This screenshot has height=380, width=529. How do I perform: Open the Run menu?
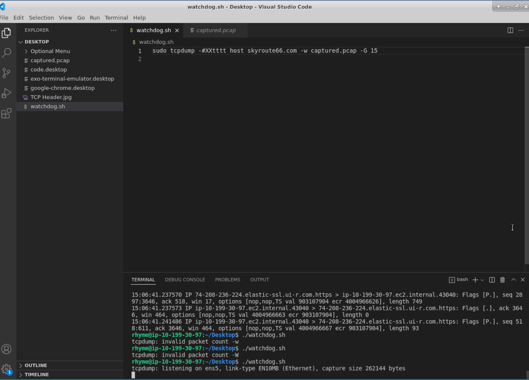click(95, 18)
